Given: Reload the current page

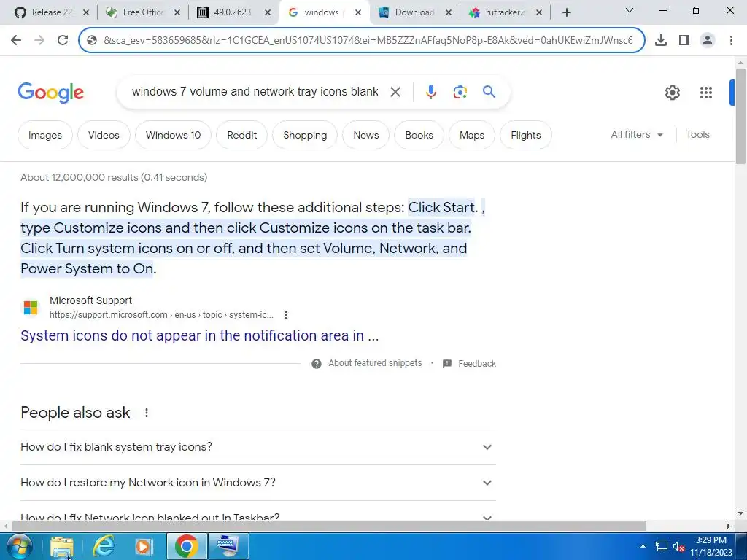Looking at the screenshot, I should tap(63, 40).
